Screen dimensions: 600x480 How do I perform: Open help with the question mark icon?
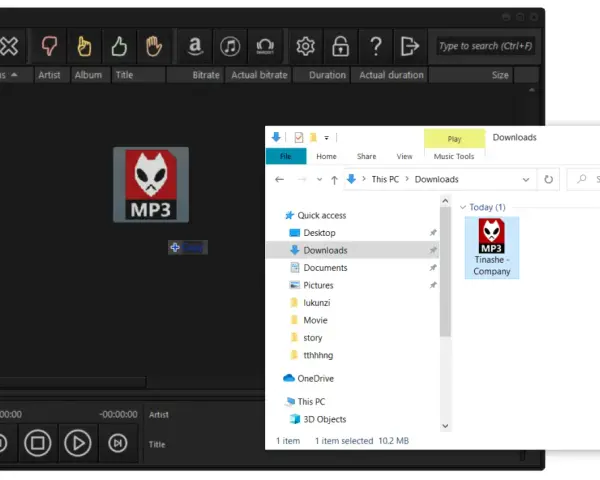(x=376, y=46)
